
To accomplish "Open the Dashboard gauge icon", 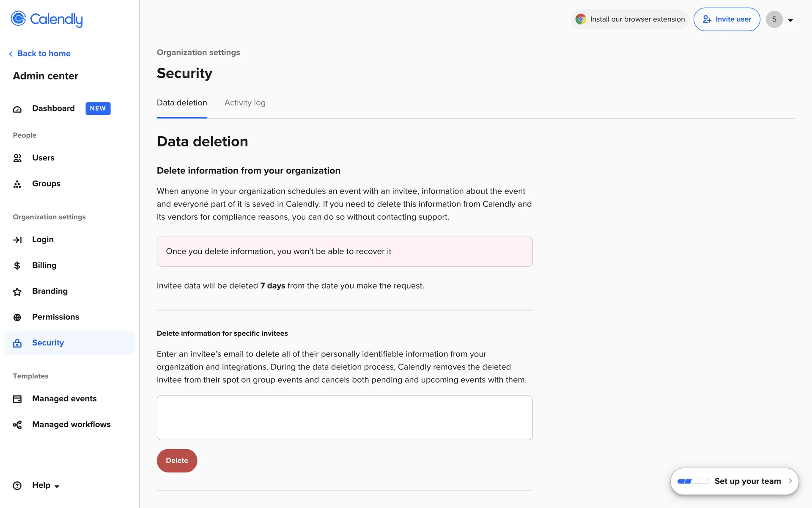I will (x=17, y=109).
